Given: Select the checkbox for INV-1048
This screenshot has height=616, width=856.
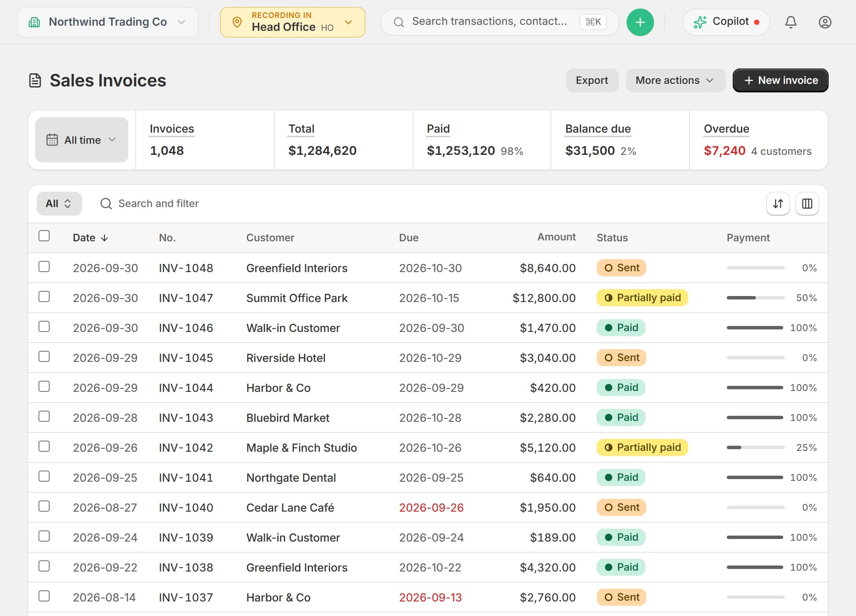Looking at the screenshot, I should click(x=44, y=267).
